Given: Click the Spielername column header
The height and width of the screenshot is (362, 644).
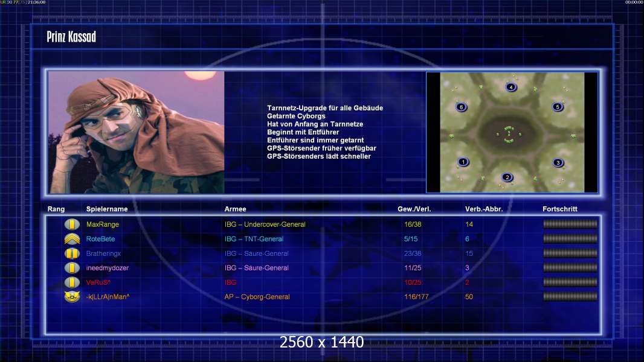Looking at the screenshot, I should (107, 209).
